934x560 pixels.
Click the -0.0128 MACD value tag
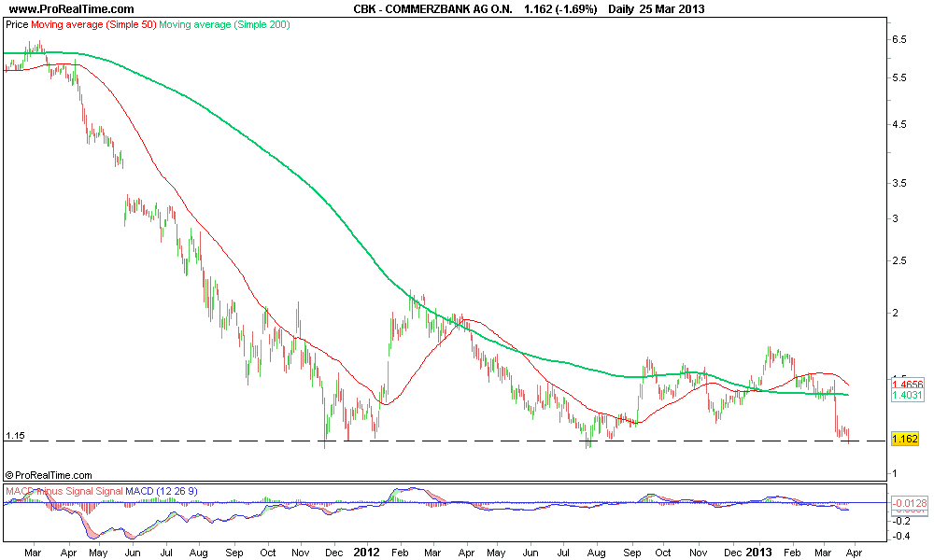(x=910, y=503)
